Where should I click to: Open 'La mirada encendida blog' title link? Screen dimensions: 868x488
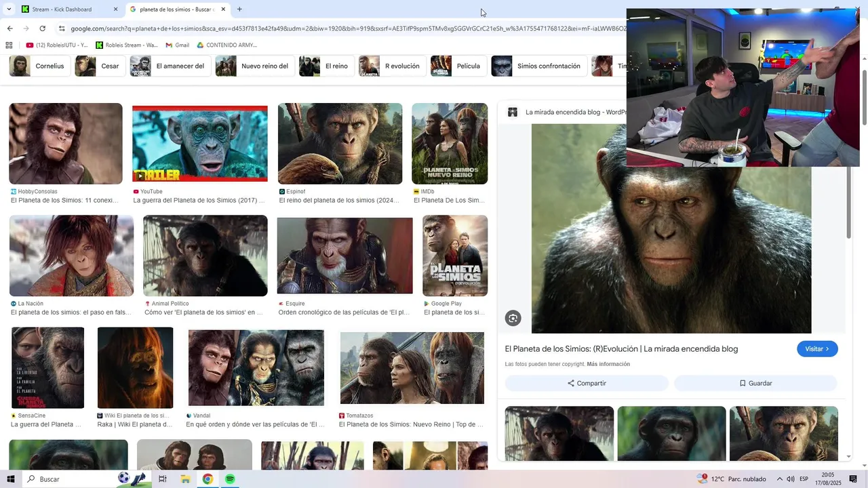(621, 349)
